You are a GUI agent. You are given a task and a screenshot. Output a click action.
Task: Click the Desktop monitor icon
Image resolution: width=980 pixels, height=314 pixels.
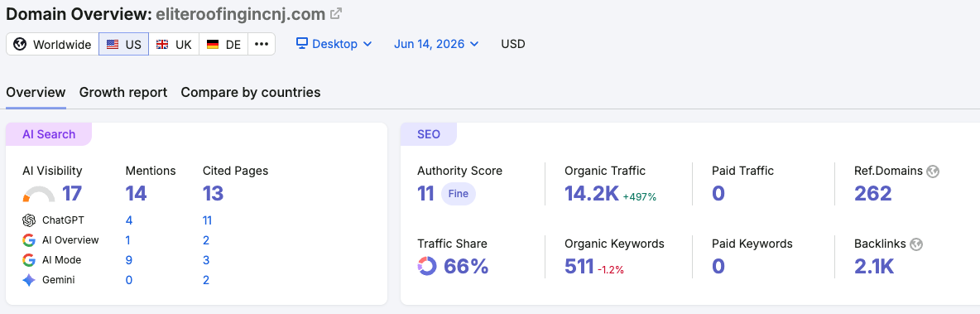pos(302,43)
